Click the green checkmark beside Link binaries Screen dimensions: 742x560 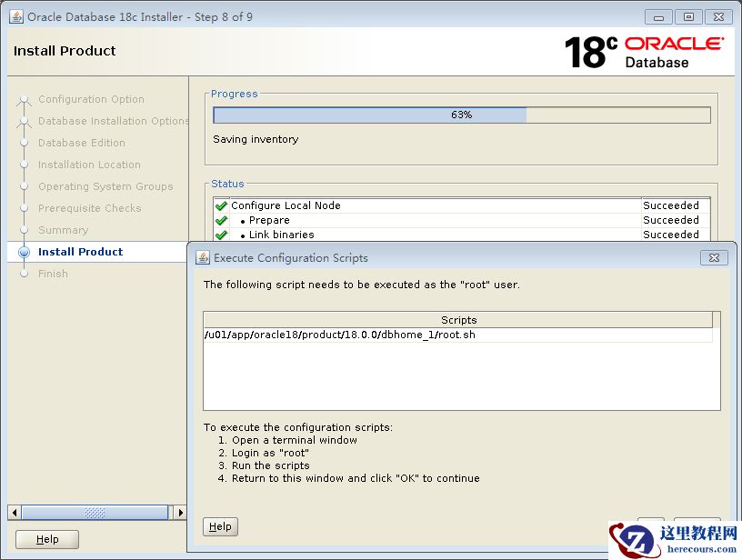click(221, 235)
